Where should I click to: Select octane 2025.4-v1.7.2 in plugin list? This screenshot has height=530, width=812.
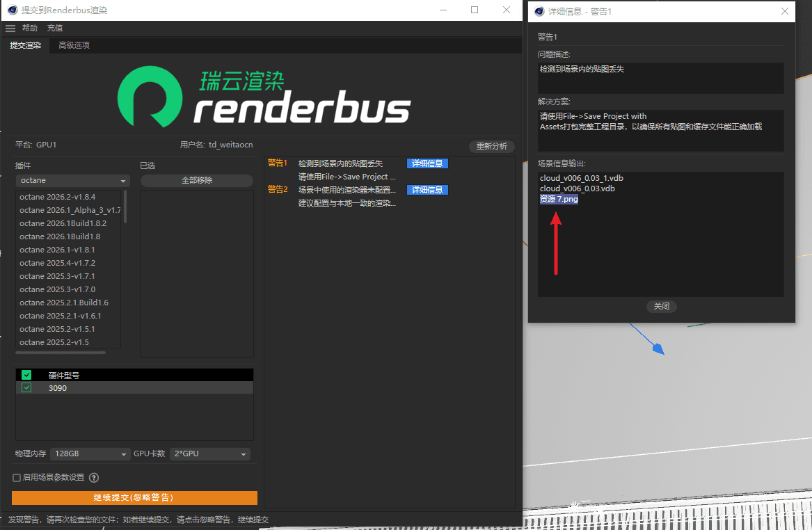[x=57, y=263]
